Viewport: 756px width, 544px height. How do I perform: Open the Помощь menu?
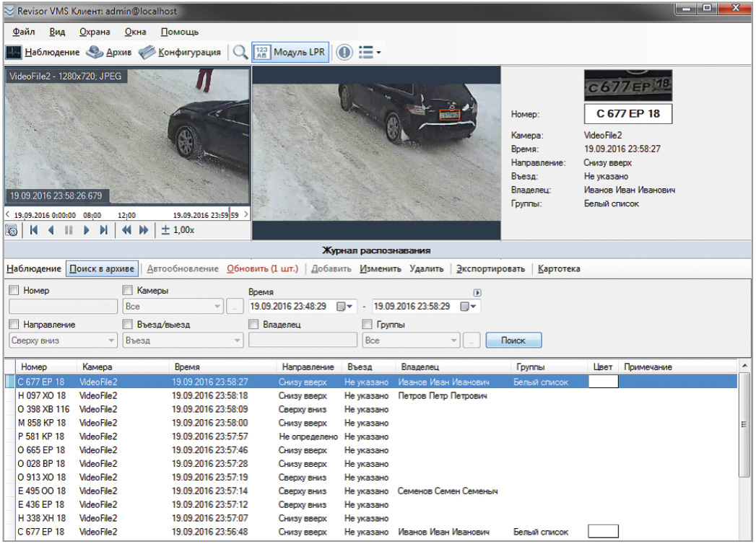tap(179, 32)
